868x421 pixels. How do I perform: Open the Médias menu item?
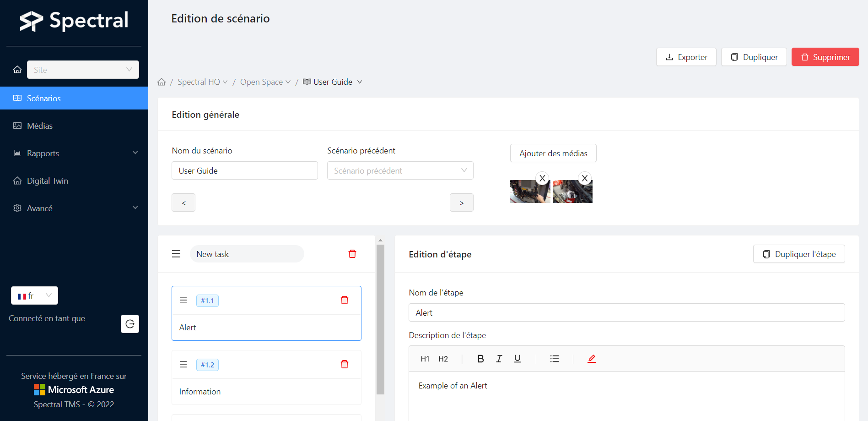74,126
